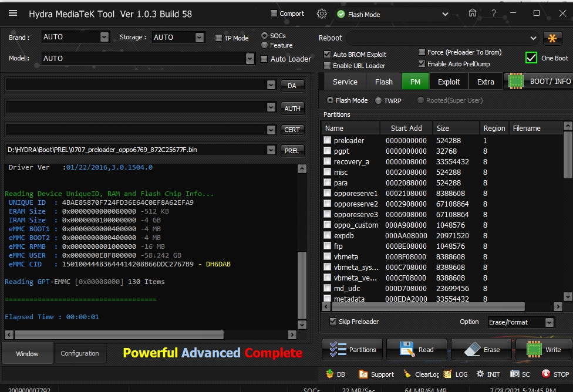Click the BOOT/ INFO chip icon

pyautogui.click(x=516, y=81)
